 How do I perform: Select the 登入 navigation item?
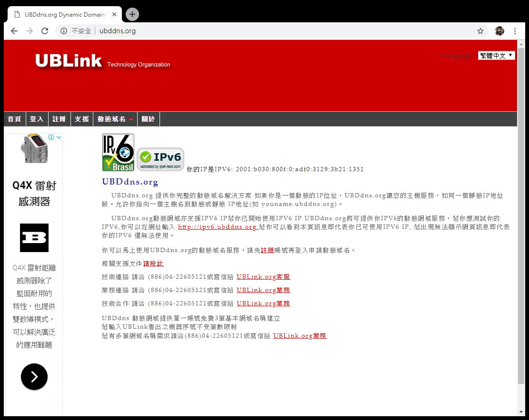click(37, 119)
